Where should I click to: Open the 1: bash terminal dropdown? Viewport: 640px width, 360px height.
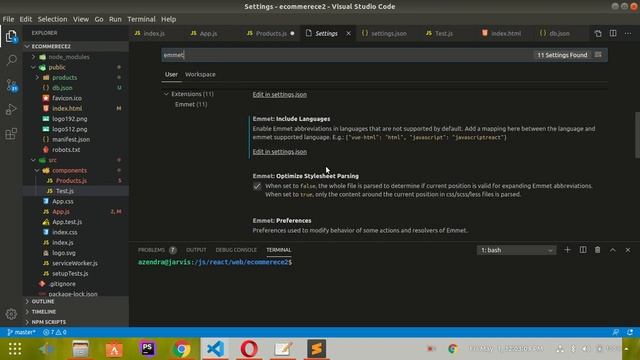[516, 250]
